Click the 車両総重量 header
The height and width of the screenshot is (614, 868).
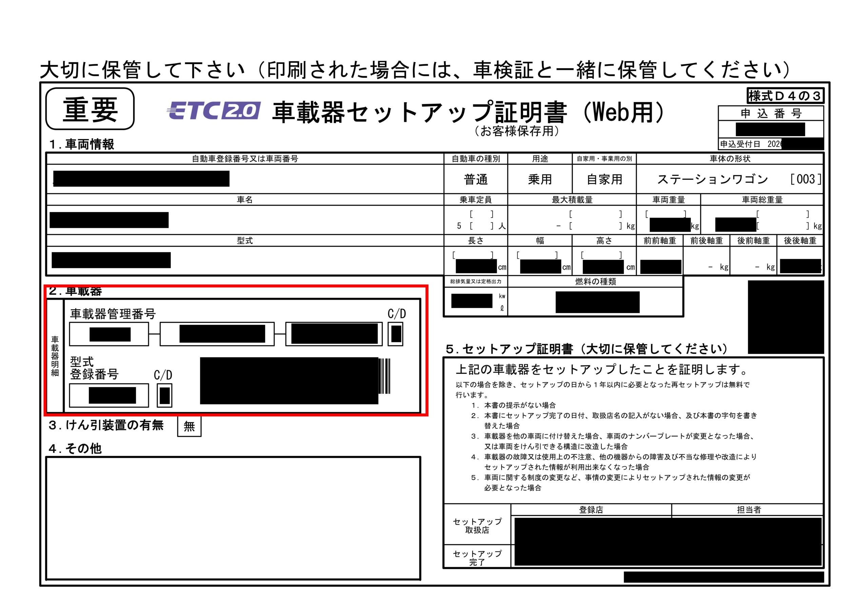pos(762,200)
